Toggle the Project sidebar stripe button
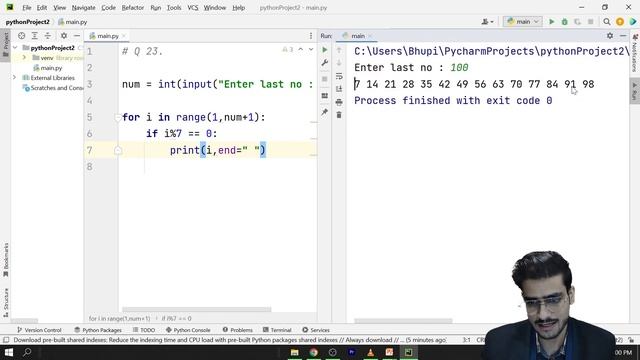 point(5,45)
